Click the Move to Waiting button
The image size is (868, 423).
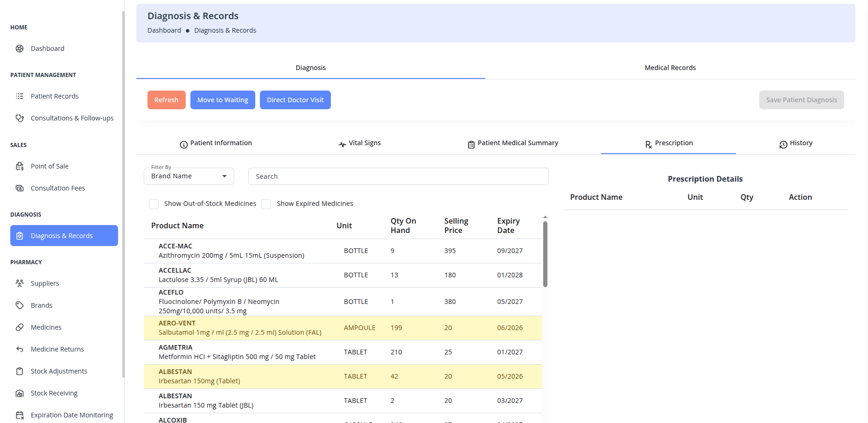(223, 100)
